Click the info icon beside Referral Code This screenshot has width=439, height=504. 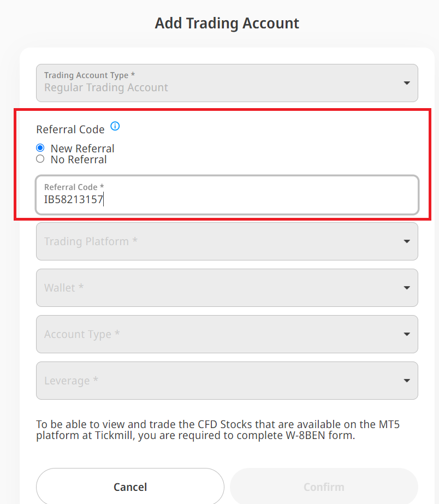click(x=115, y=126)
